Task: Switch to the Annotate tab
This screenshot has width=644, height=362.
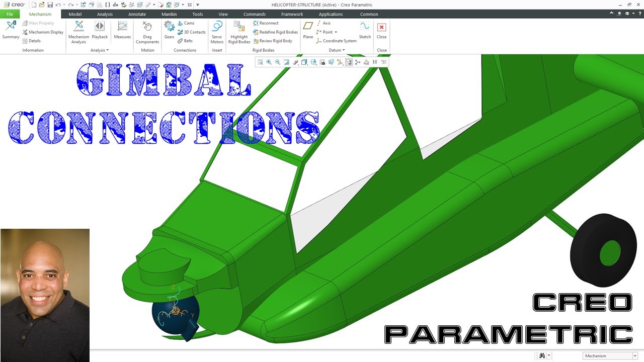Action: [x=137, y=14]
